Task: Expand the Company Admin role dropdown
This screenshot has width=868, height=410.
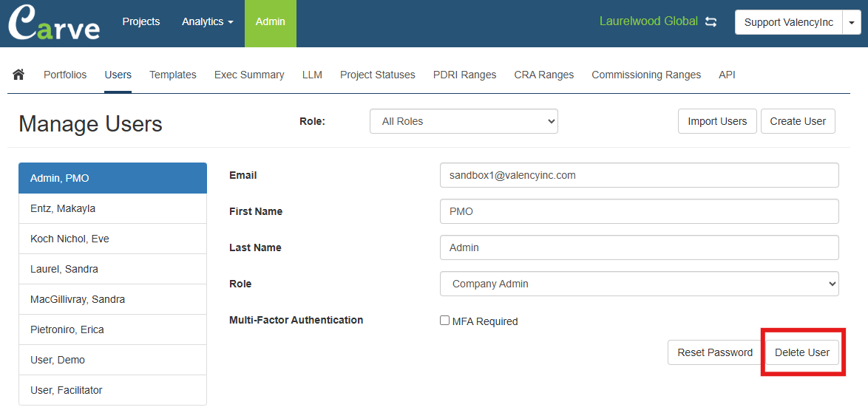Action: [x=639, y=284]
